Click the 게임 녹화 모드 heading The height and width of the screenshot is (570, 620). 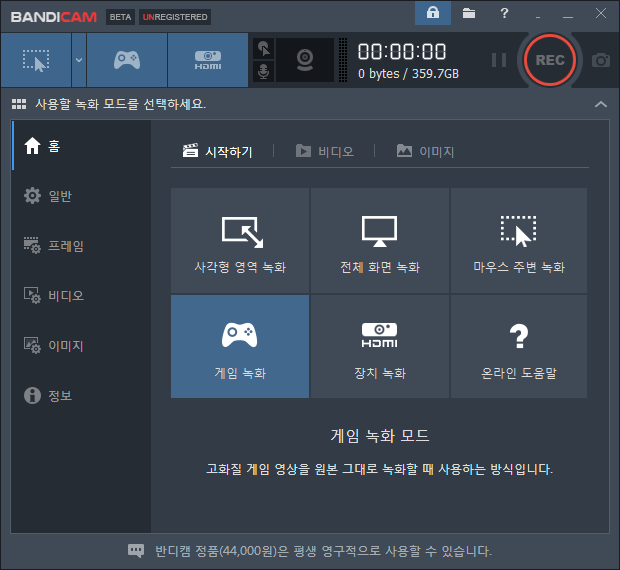(x=380, y=436)
